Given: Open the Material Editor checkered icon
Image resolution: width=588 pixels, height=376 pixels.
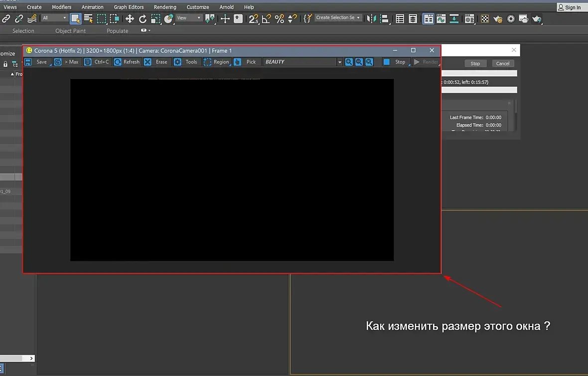Looking at the screenshot, I should point(485,18).
